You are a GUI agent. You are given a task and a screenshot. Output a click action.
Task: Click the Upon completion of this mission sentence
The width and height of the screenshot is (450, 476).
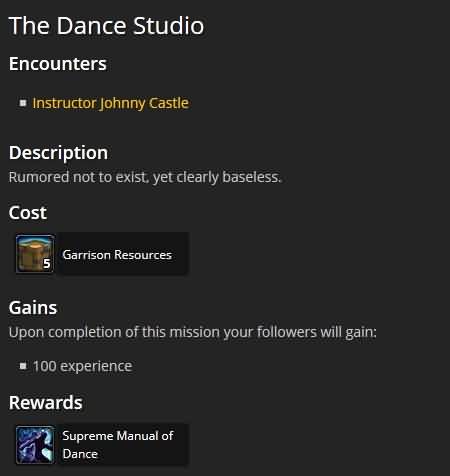tap(193, 332)
